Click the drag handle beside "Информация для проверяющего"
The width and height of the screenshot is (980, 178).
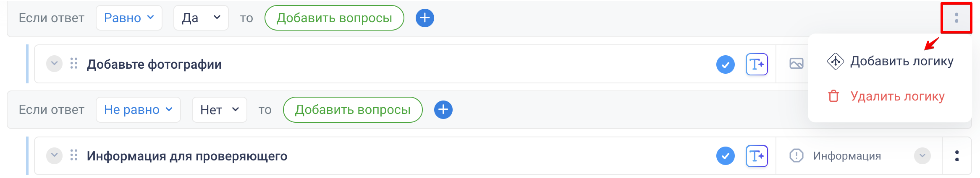point(74,155)
